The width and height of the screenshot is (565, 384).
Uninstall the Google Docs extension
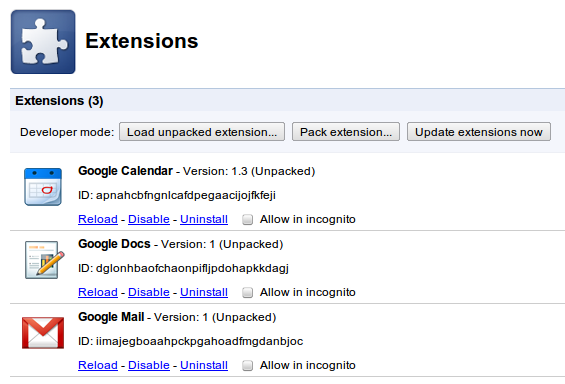pos(204,292)
